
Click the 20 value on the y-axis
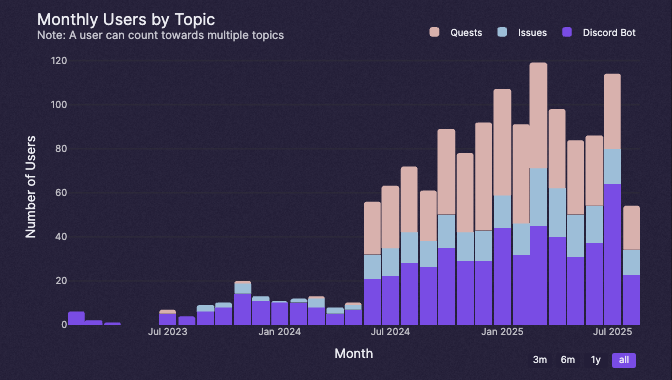tap(61, 281)
